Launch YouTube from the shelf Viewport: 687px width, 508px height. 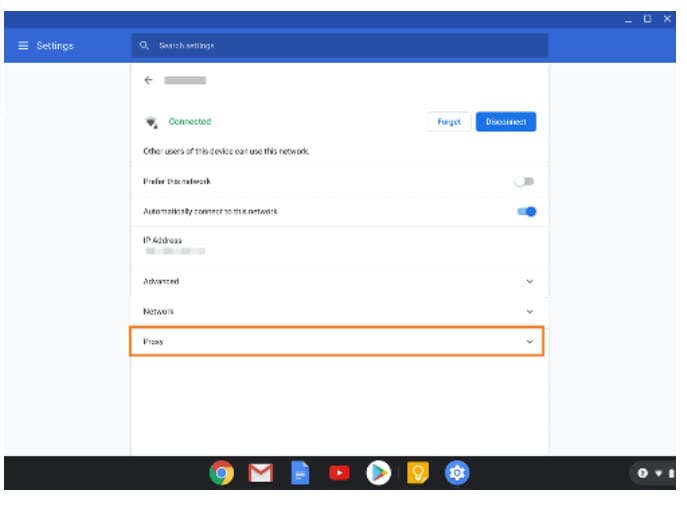click(339, 473)
